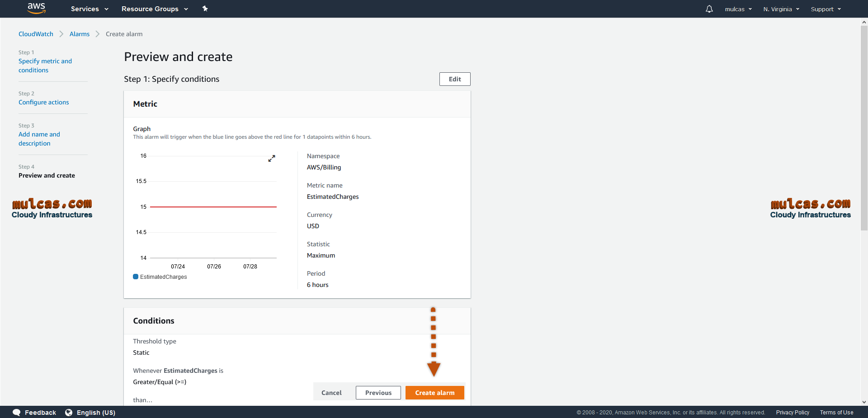Navigate to Step 3 Add name and description
This screenshot has height=418, width=868.
click(x=39, y=139)
